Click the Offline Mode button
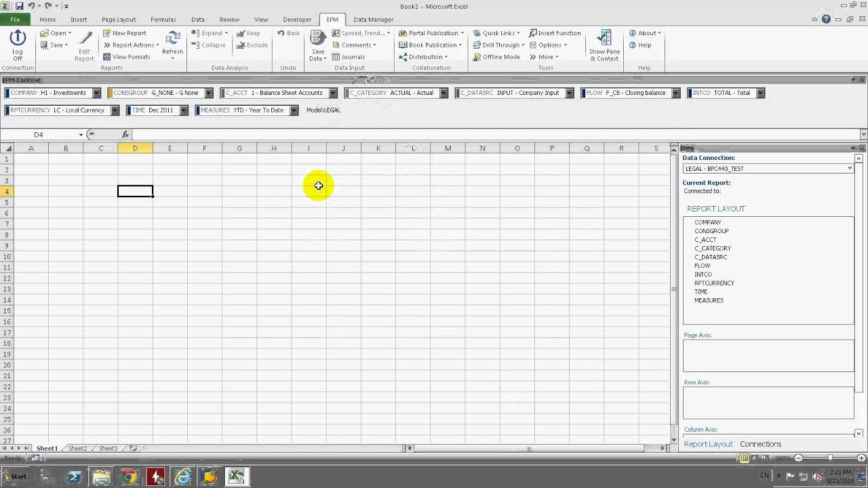The height and width of the screenshot is (488, 868). [x=496, y=57]
